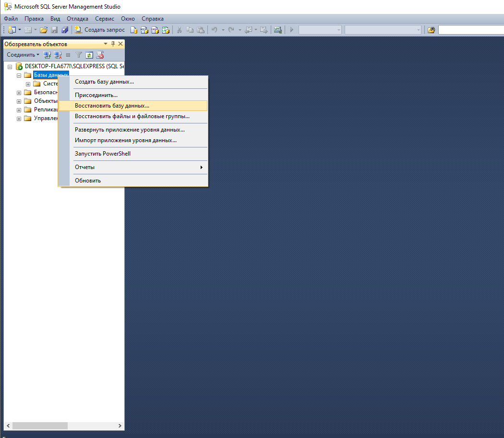Open the Отладка menu

pos(77,19)
